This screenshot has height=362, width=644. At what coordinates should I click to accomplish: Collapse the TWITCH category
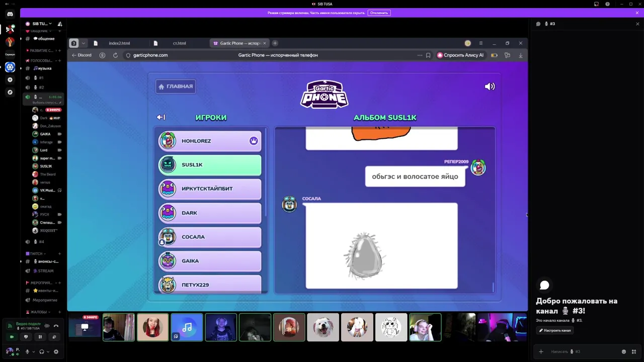point(36,253)
